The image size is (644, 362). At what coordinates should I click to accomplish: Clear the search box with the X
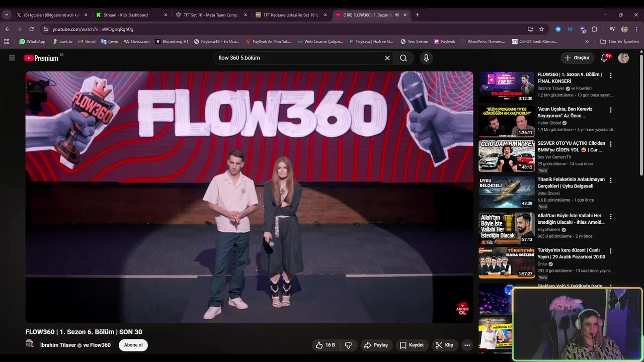[387, 58]
